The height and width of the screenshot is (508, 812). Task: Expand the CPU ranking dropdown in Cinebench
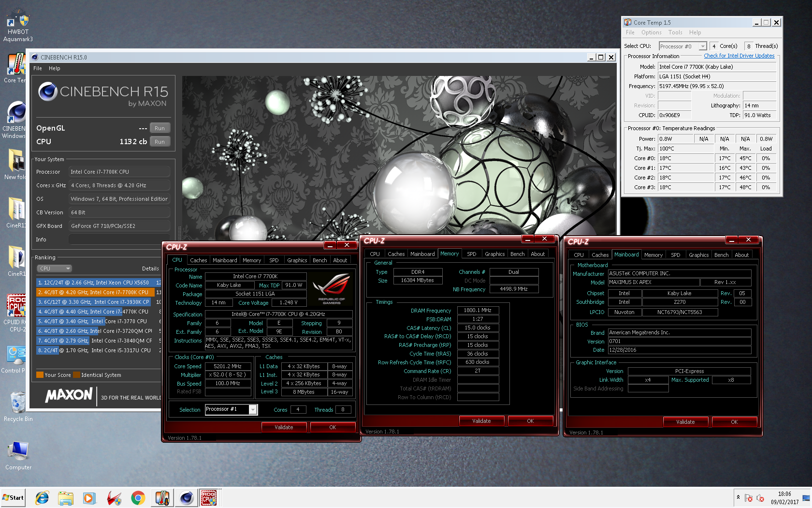[x=54, y=269]
